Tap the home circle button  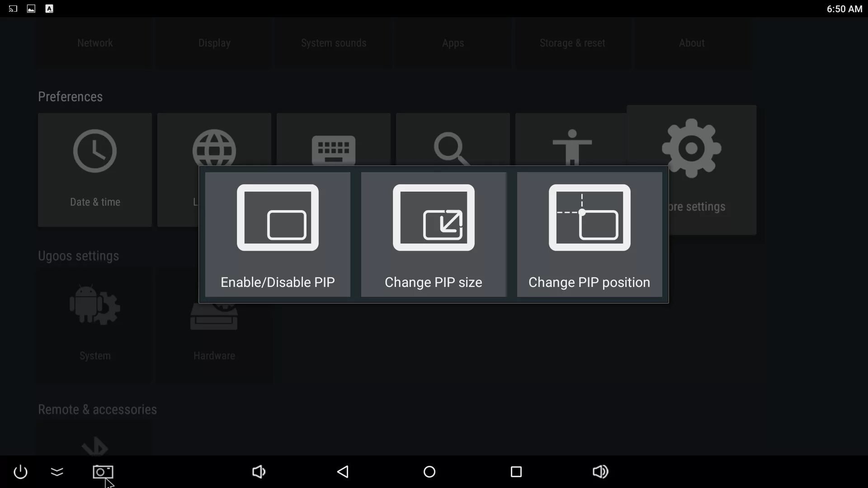(x=429, y=472)
